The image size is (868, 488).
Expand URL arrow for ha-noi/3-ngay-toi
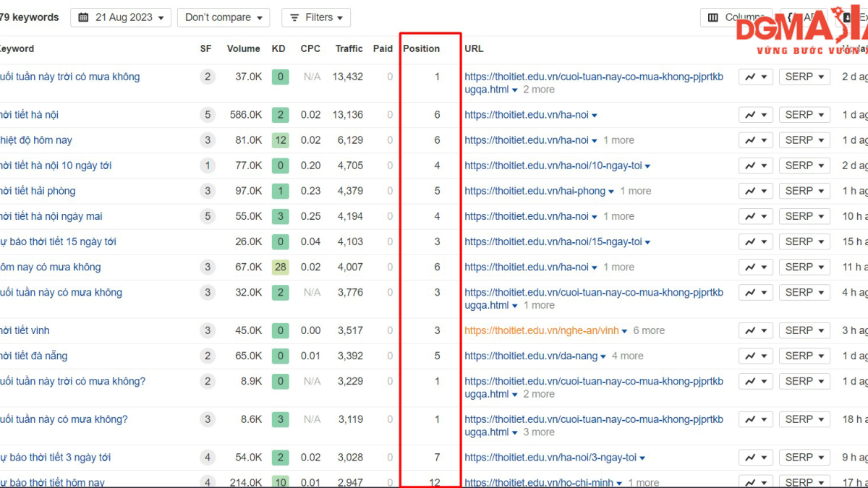coord(642,458)
